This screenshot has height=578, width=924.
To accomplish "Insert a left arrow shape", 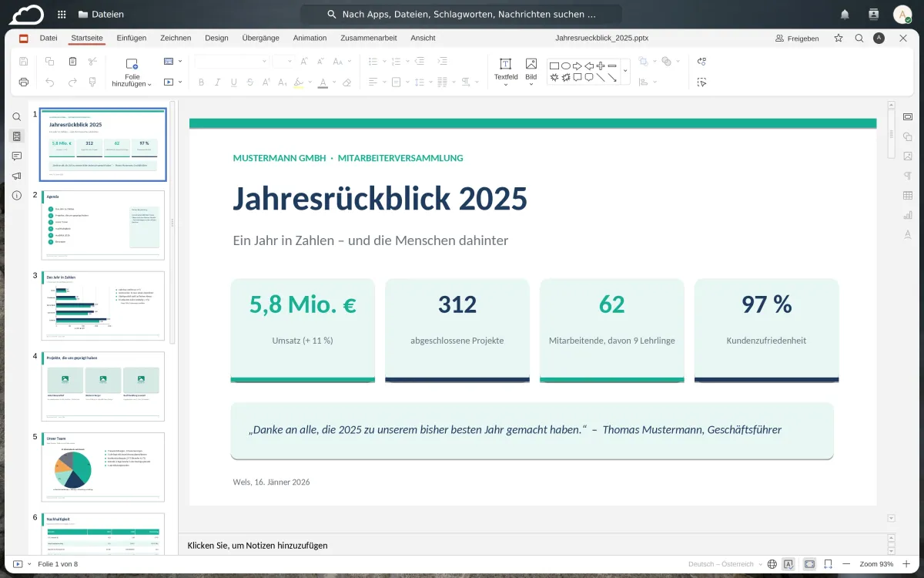I will point(589,66).
